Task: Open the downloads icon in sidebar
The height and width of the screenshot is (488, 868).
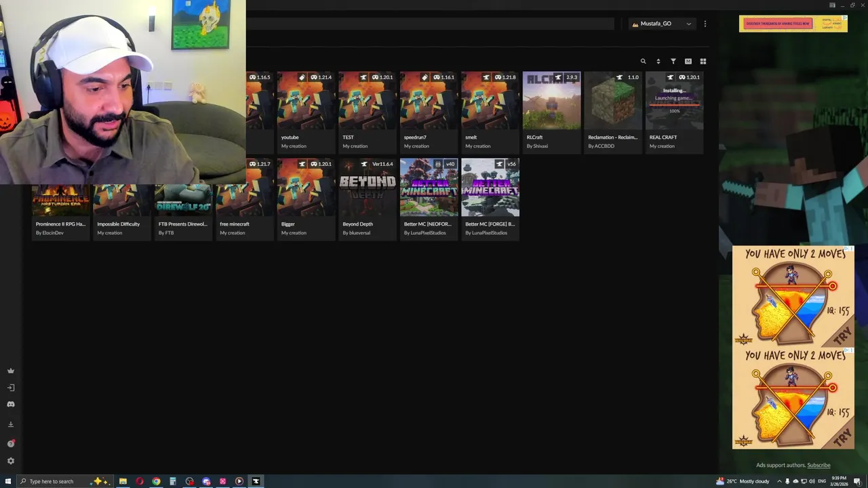Action: coord(11,424)
